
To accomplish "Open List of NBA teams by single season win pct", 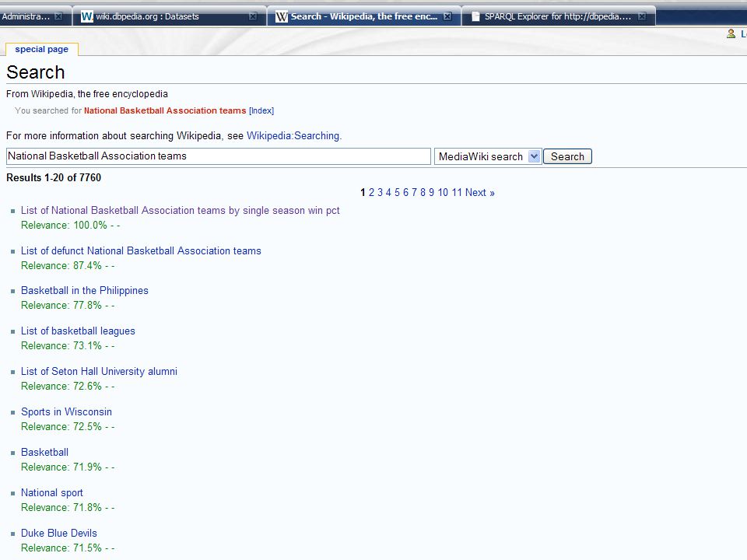I will click(180, 211).
